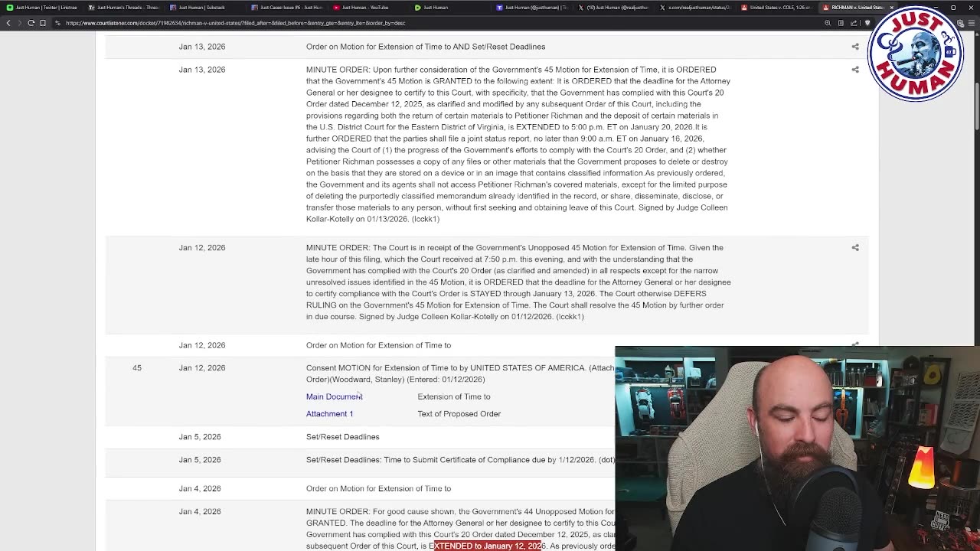Maximize the browser window
980x551 pixels.
[952, 8]
